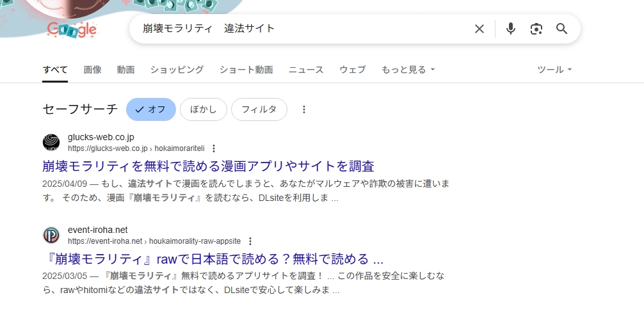Viewport: 644px width, 311px height.
Task: Switch to the ショッピング tab
Action: pyautogui.click(x=177, y=70)
